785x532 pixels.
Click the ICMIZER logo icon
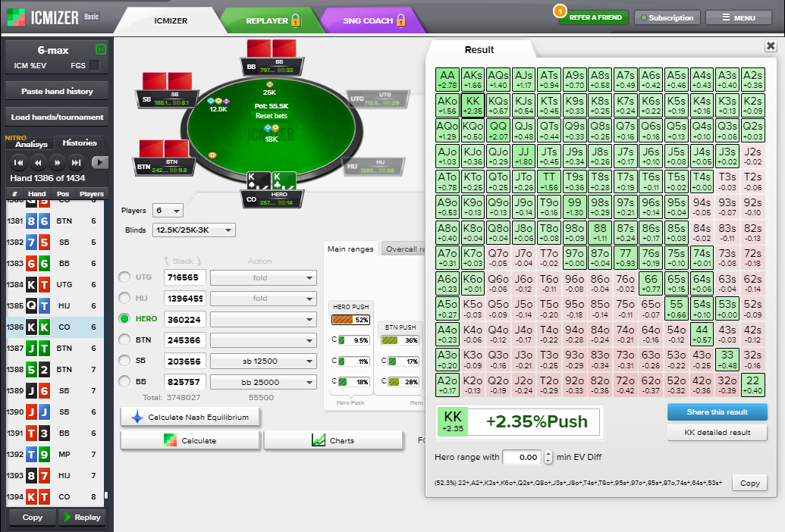[x=15, y=17]
